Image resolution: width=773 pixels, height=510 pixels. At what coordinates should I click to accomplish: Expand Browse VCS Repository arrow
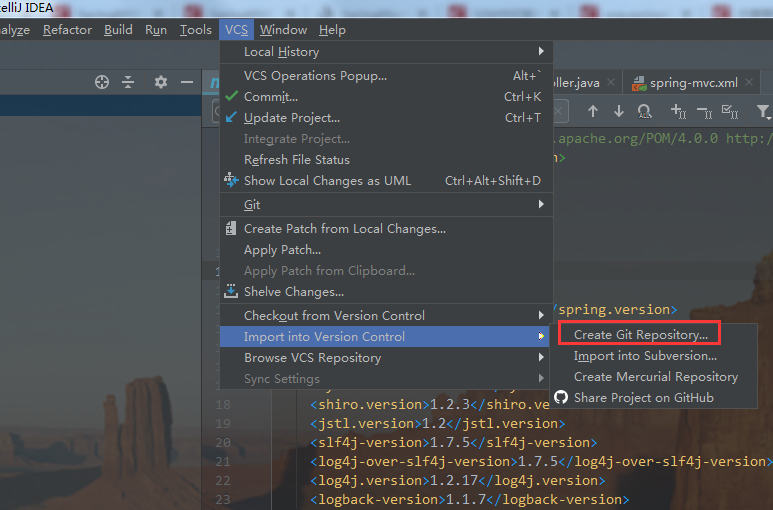tap(541, 357)
